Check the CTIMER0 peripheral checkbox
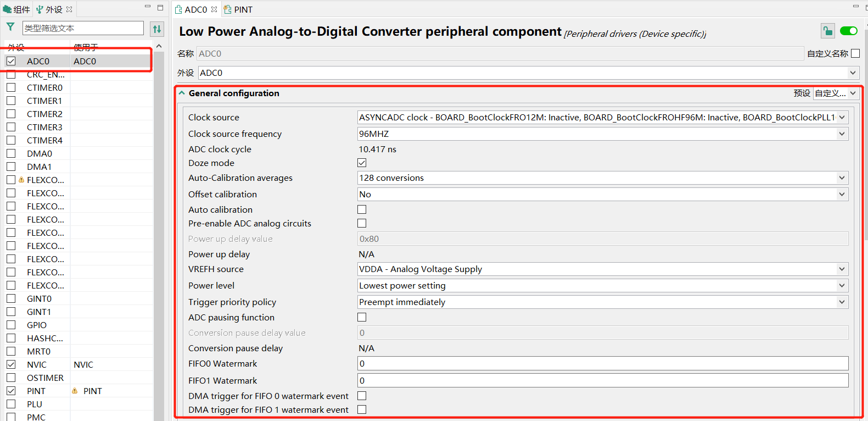The width and height of the screenshot is (868, 421). (11, 87)
